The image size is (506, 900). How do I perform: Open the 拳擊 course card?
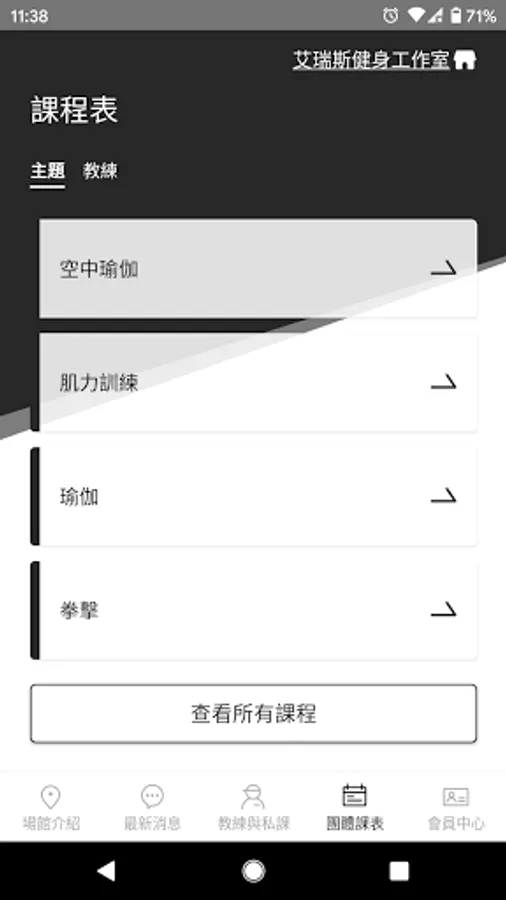[253, 610]
